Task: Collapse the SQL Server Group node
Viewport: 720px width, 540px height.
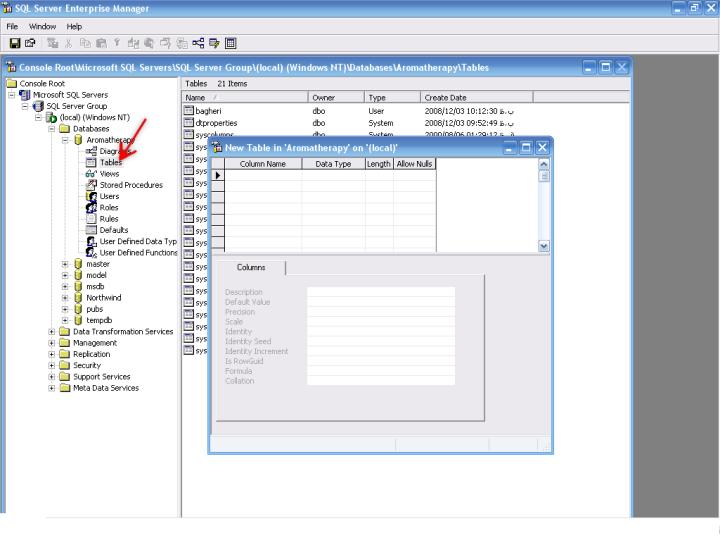Action: point(25,106)
